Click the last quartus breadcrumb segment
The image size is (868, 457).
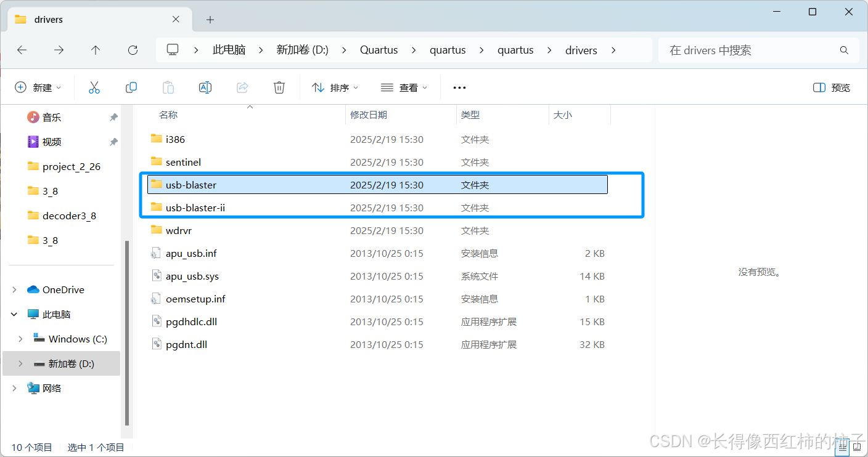click(515, 50)
